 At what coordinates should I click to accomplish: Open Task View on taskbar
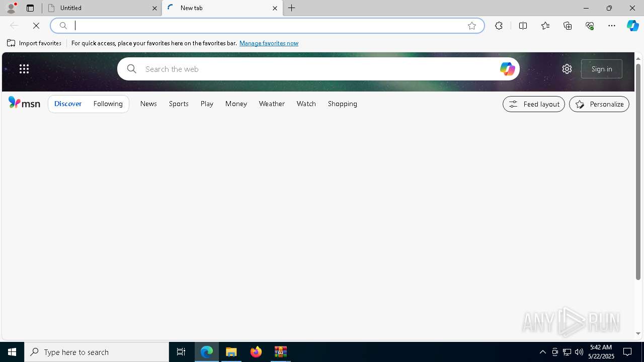(181, 352)
